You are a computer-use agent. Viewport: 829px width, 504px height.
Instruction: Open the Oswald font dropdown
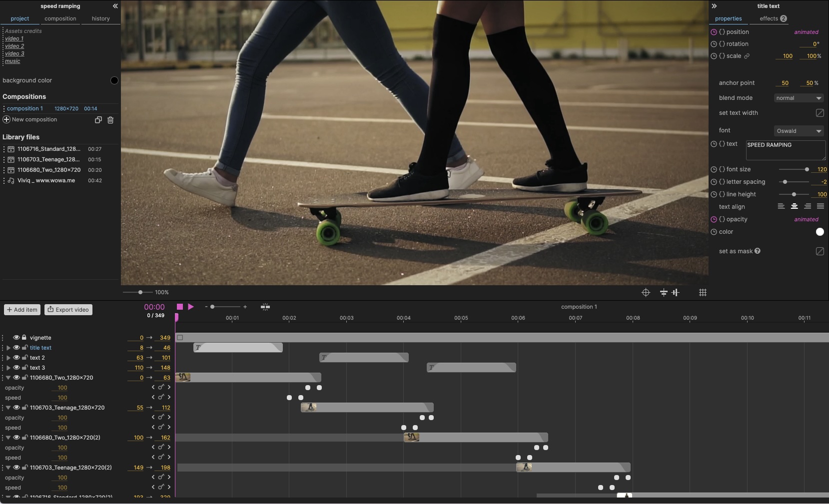pyautogui.click(x=799, y=131)
